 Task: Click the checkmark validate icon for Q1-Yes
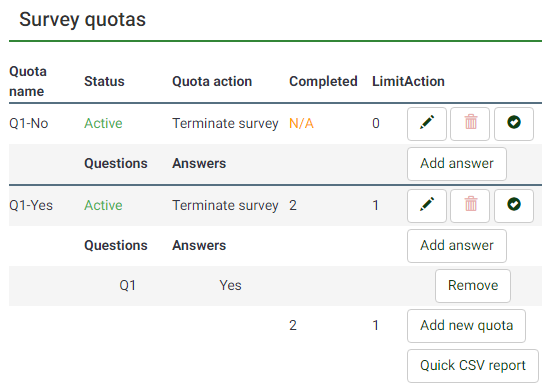pyautogui.click(x=514, y=206)
